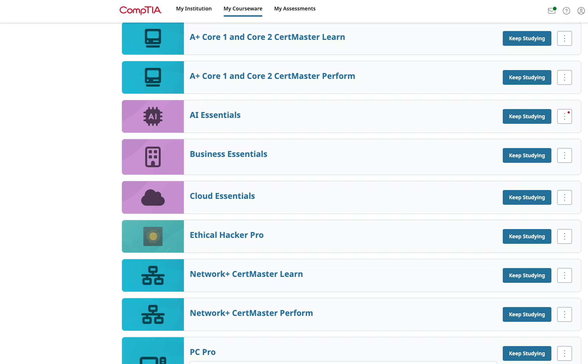
Task: Open the Business Essentials course title
Action: point(228,154)
